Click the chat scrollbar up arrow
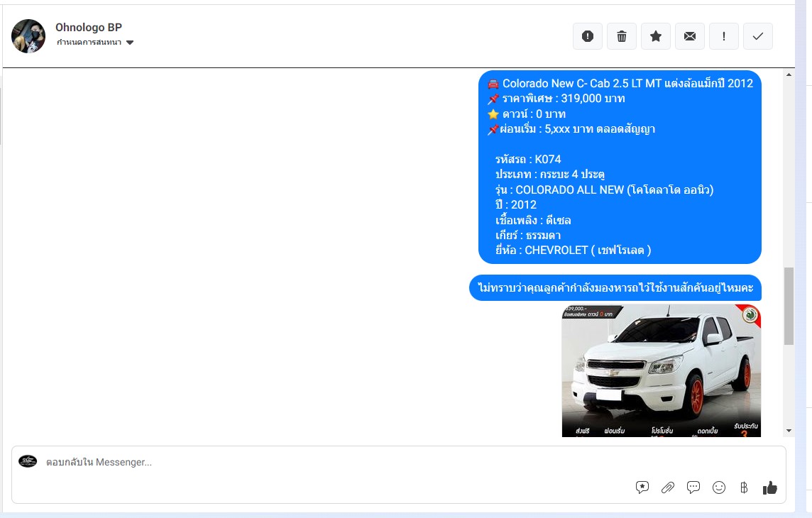 pos(789,75)
